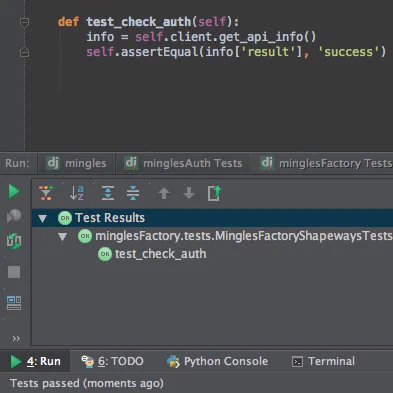Select test_check_auth result row
Screen dimensions: 393x393
[212, 254]
